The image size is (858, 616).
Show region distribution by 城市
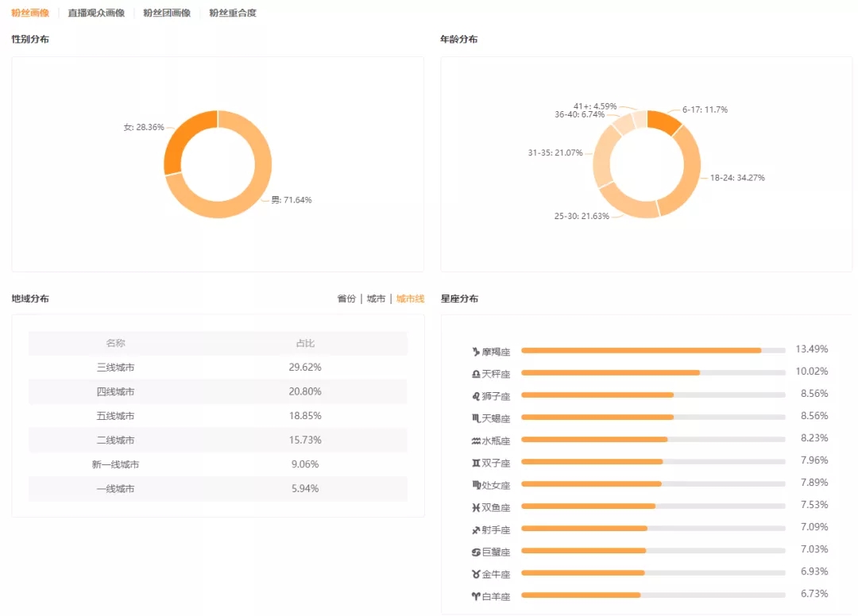click(376, 298)
